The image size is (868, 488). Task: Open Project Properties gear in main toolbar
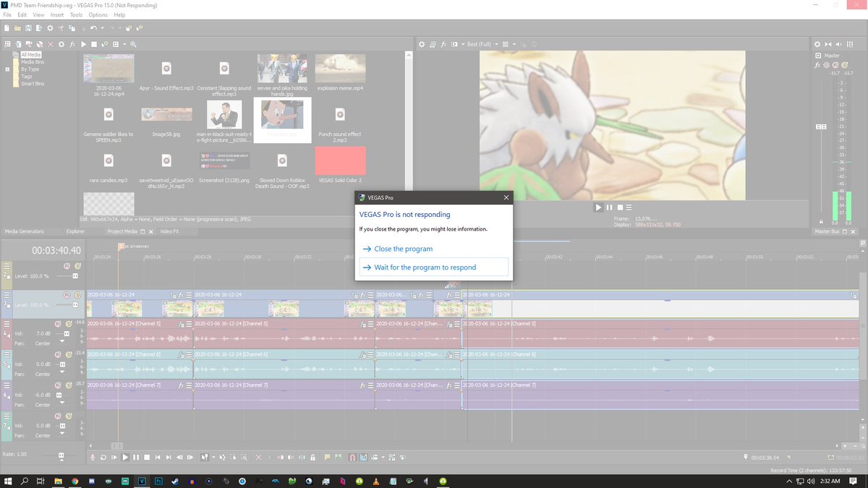tap(50, 27)
